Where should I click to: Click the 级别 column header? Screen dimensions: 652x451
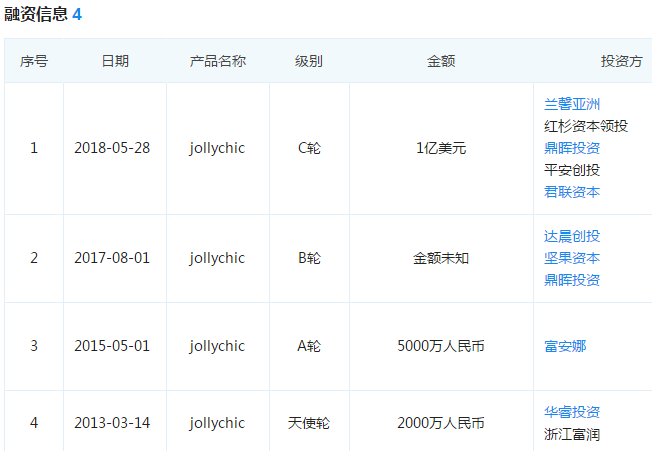click(x=309, y=61)
